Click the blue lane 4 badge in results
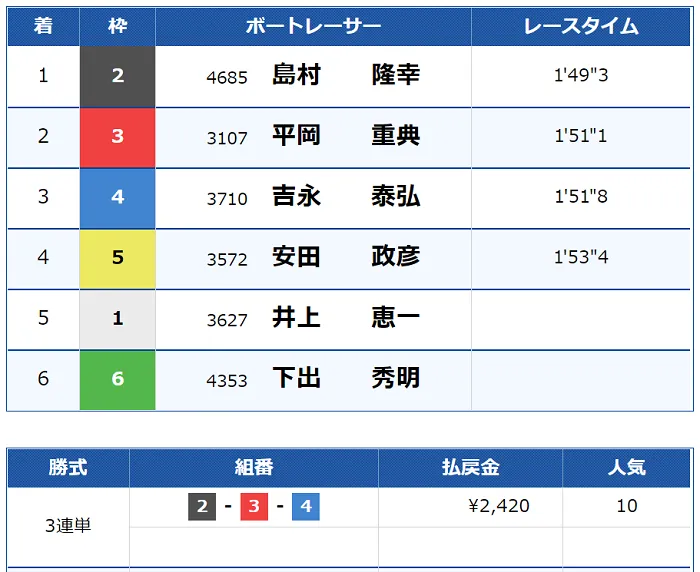This screenshot has height=572, width=700. coord(118,198)
